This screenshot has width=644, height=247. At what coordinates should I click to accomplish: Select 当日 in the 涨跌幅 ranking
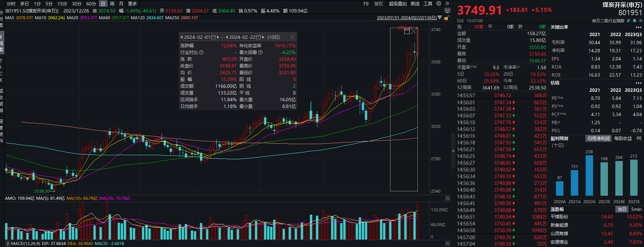pyautogui.click(x=621, y=209)
